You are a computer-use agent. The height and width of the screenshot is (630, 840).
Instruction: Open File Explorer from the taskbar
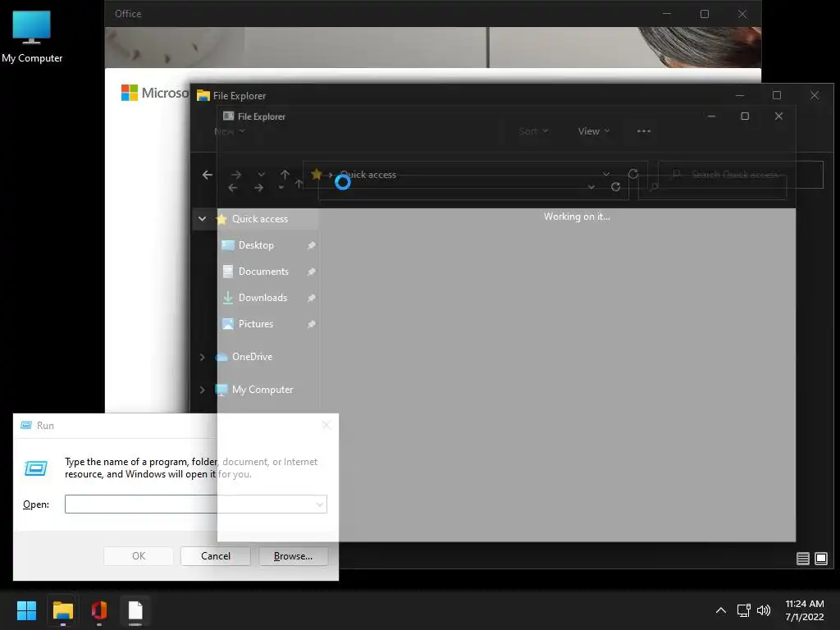(x=62, y=610)
